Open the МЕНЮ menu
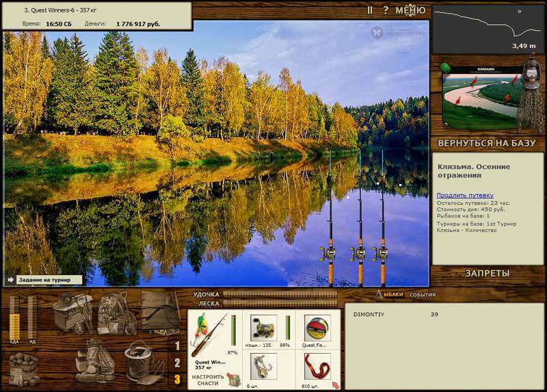This screenshot has width=547, height=392. [x=410, y=10]
